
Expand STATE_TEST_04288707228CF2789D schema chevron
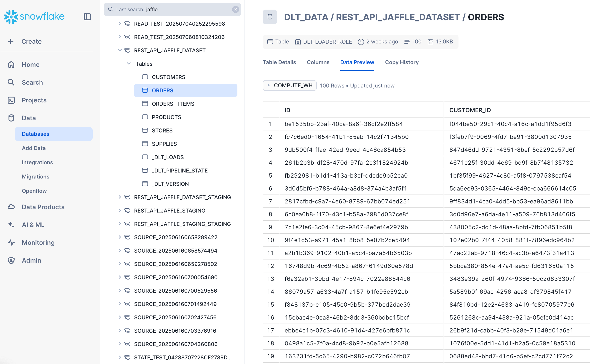point(120,357)
